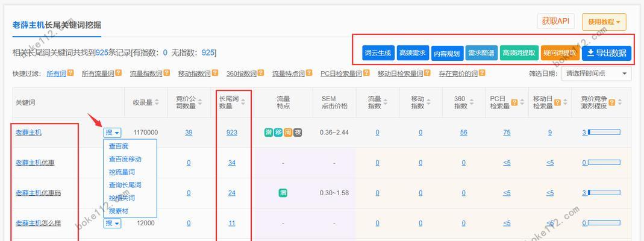Click PC daily search value 75 link
The image size is (644, 241).
pos(507,133)
